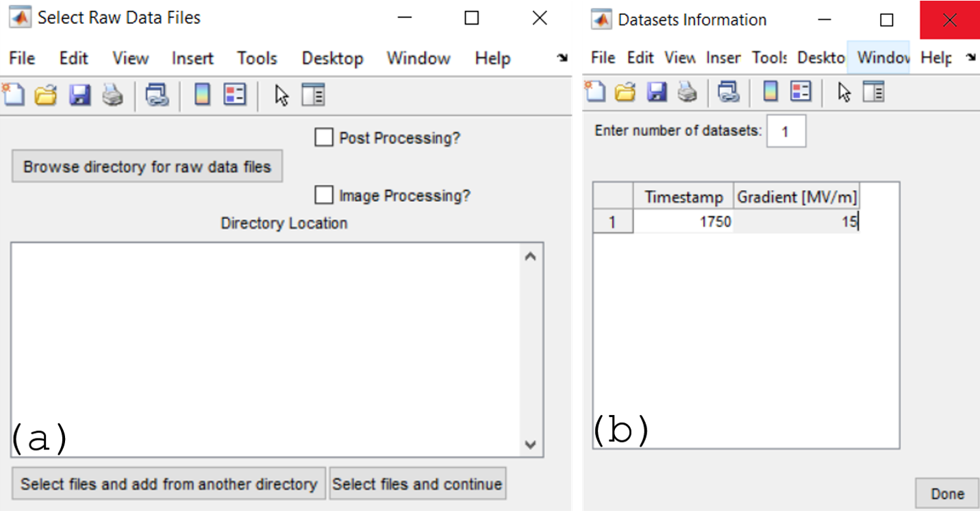Expand menu overflow arrow in Datasets Information window
980x511 pixels.
point(970,58)
